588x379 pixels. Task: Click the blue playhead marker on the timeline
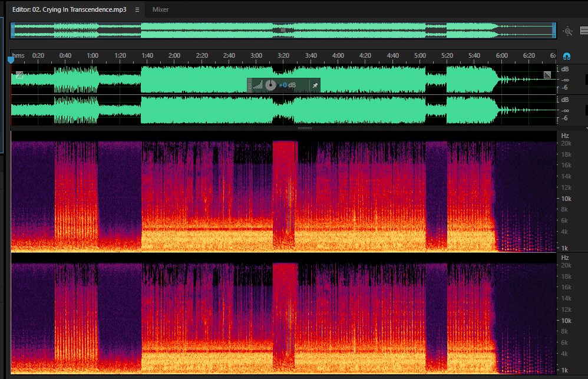(x=11, y=60)
